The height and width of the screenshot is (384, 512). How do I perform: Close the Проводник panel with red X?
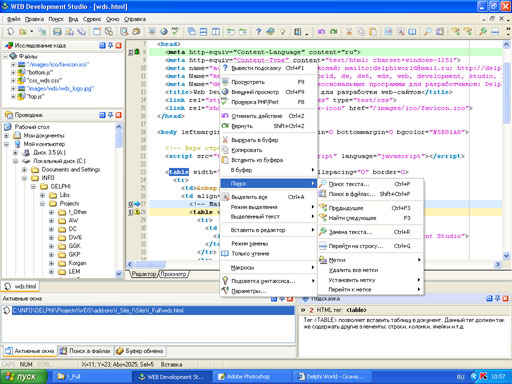118,115
